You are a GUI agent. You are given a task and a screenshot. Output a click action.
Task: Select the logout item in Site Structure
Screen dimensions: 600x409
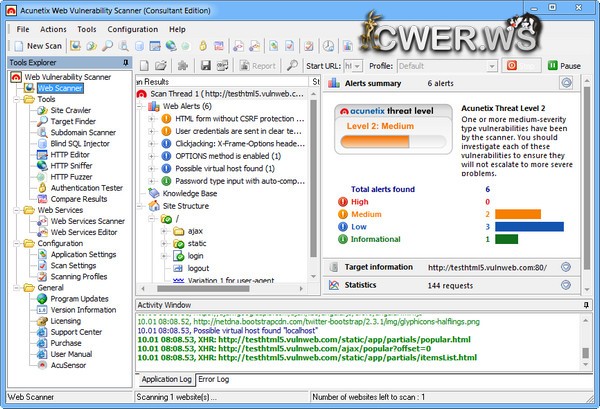198,269
